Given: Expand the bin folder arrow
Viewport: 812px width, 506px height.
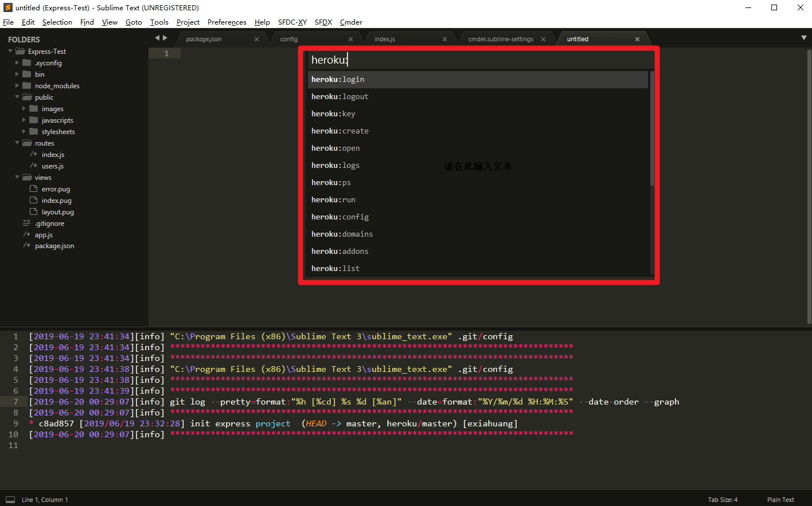Looking at the screenshot, I should pos(17,74).
